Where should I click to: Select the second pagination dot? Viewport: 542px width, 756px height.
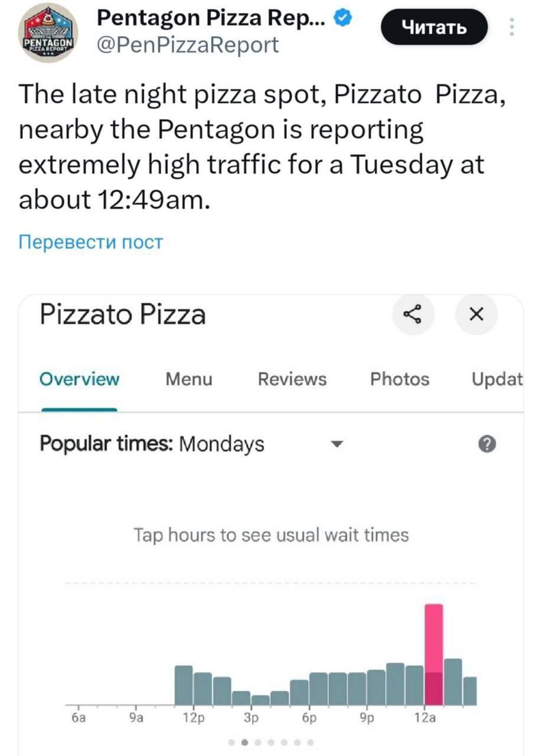[244, 742]
